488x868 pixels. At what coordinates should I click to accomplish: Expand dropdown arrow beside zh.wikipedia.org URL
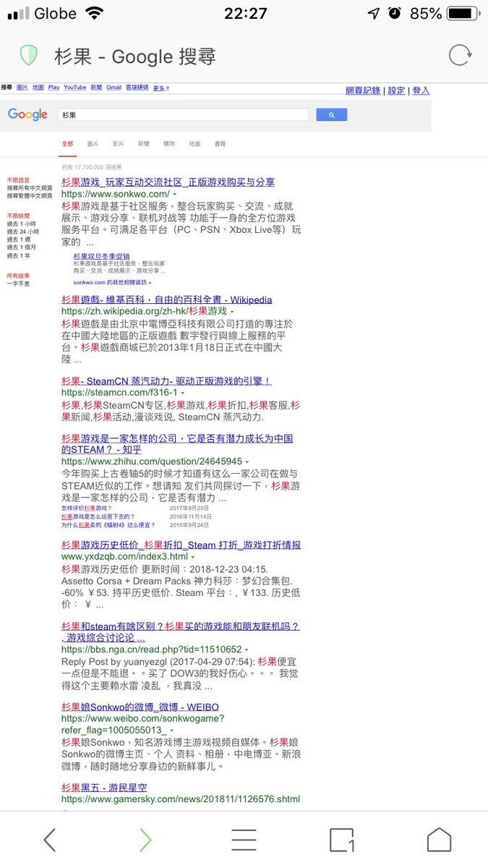[232, 312]
